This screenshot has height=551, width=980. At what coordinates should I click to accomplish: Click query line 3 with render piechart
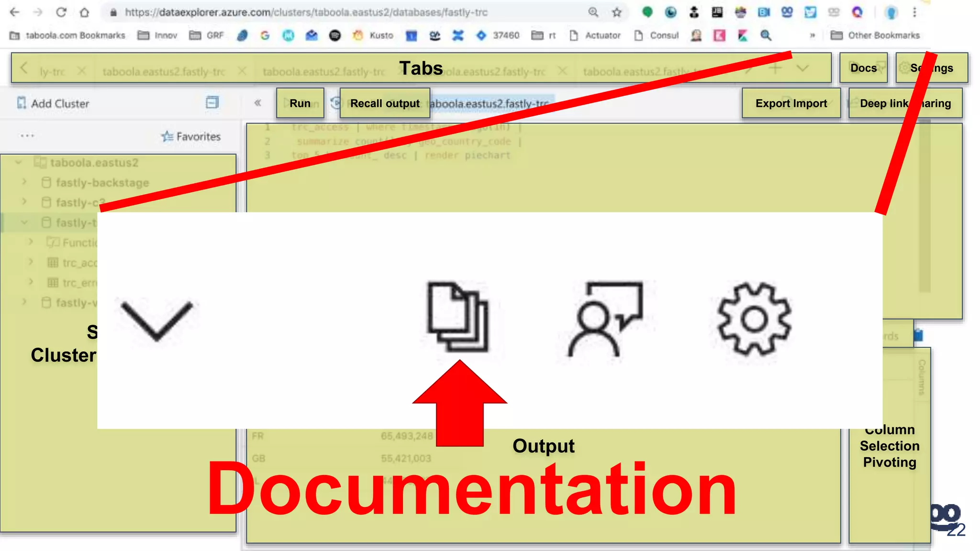401,155
